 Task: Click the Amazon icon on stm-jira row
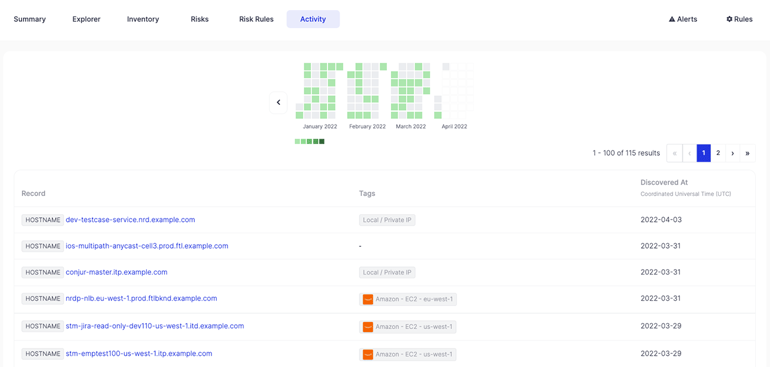368,327
